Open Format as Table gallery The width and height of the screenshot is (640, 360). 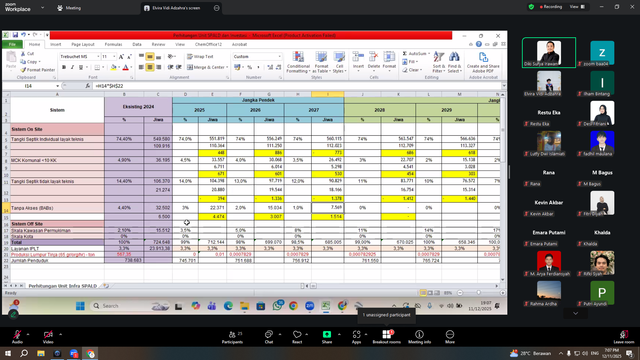click(321, 62)
